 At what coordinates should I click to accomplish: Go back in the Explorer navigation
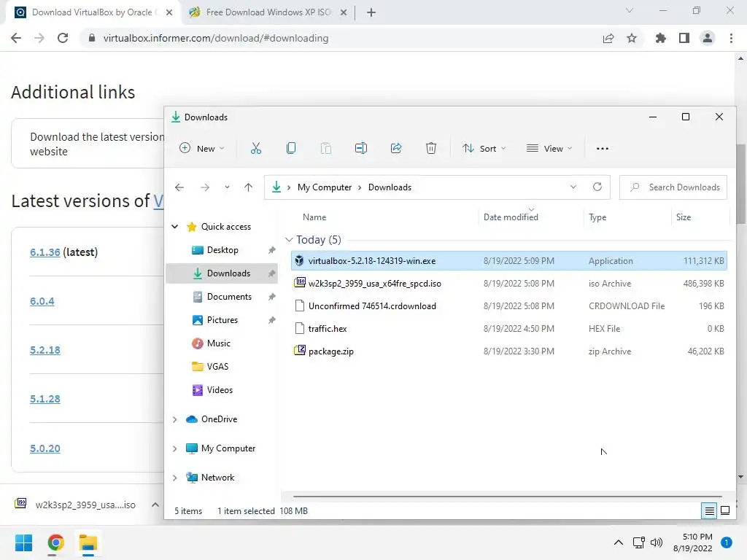click(x=179, y=187)
